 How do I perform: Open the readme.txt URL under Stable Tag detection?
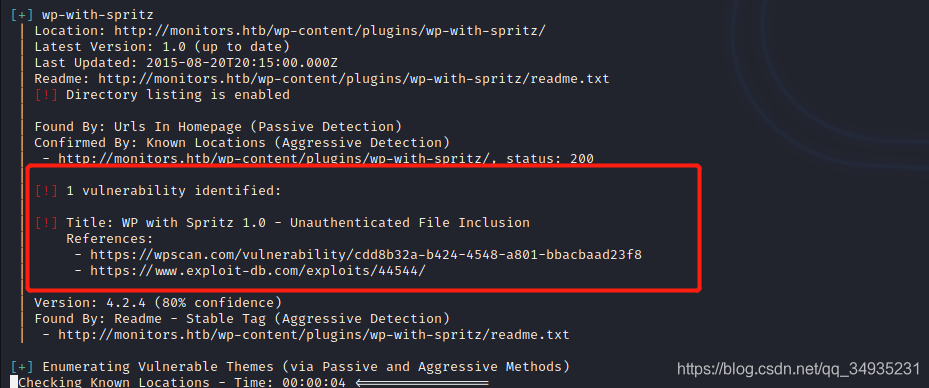tap(313, 335)
